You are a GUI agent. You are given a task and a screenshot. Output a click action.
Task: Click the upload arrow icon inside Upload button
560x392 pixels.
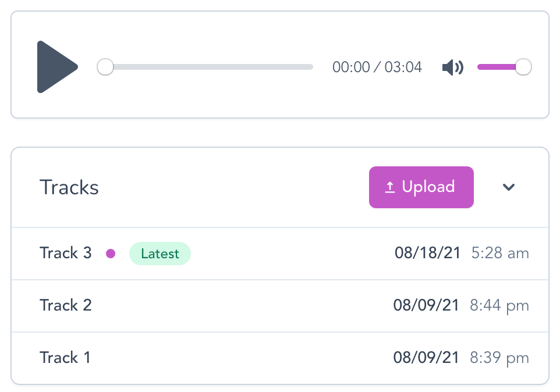tap(390, 187)
